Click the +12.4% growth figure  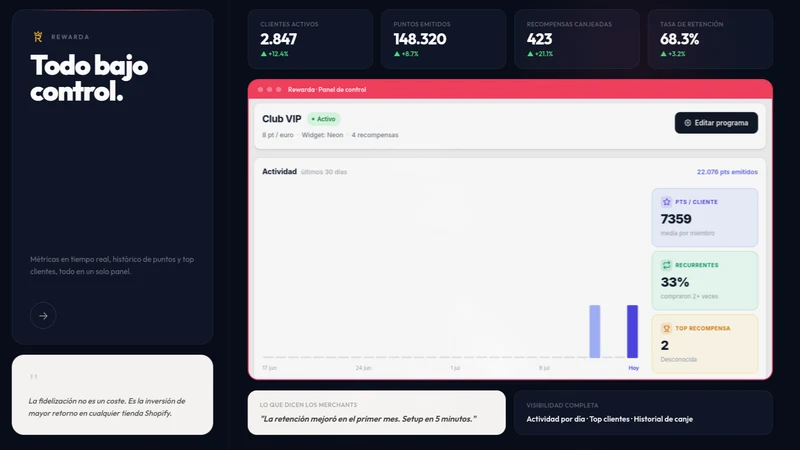pos(278,54)
